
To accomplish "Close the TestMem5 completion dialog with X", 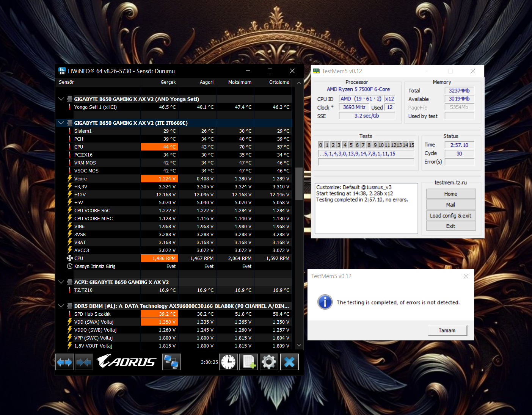I will [466, 276].
